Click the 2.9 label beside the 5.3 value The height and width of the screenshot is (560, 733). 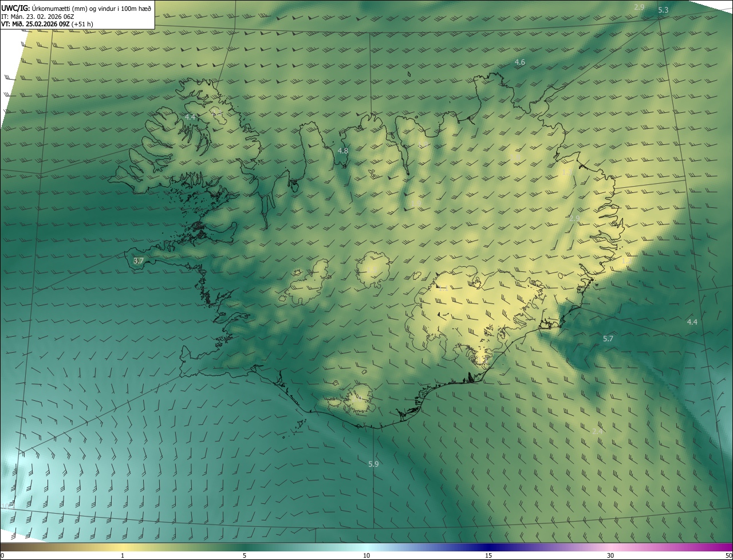(x=640, y=7)
